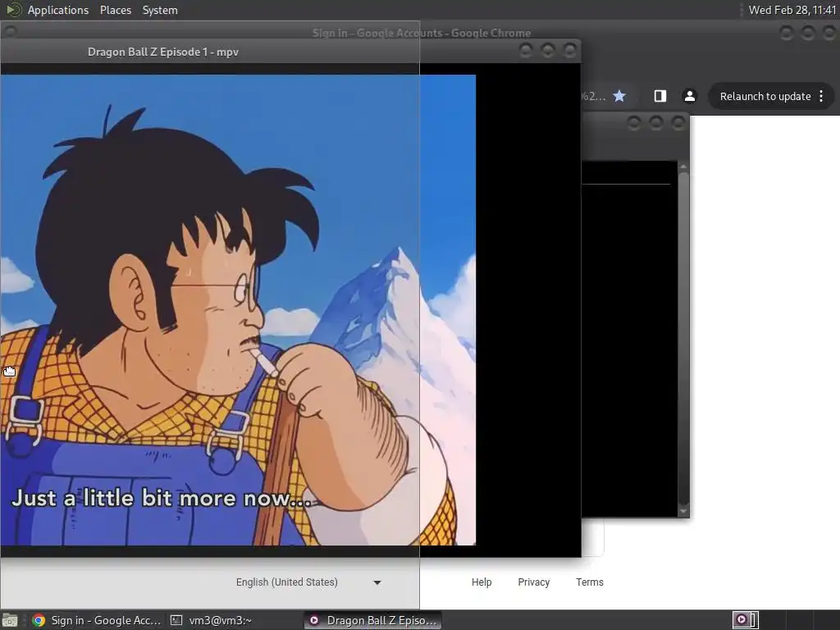Click the mpv video frame to focus
This screenshot has width=840, height=630.
coord(238,309)
